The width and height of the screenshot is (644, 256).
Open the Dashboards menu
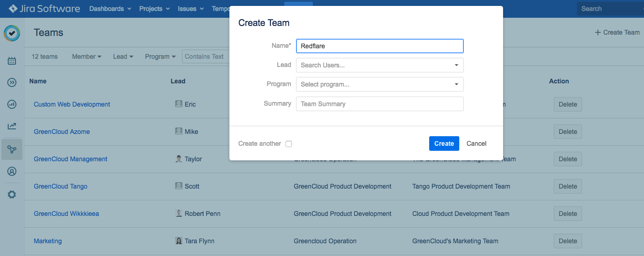[110, 9]
